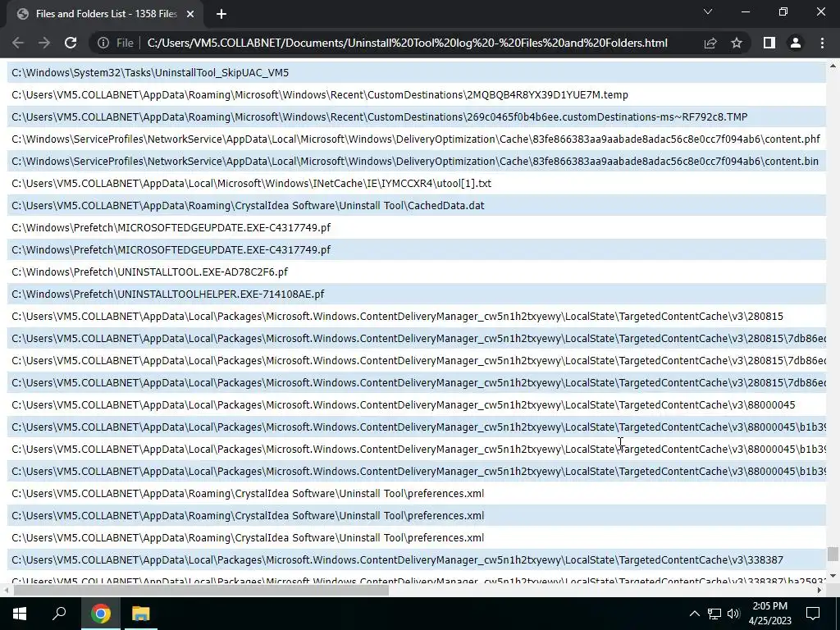Expand the tab search chevron

tap(708, 11)
